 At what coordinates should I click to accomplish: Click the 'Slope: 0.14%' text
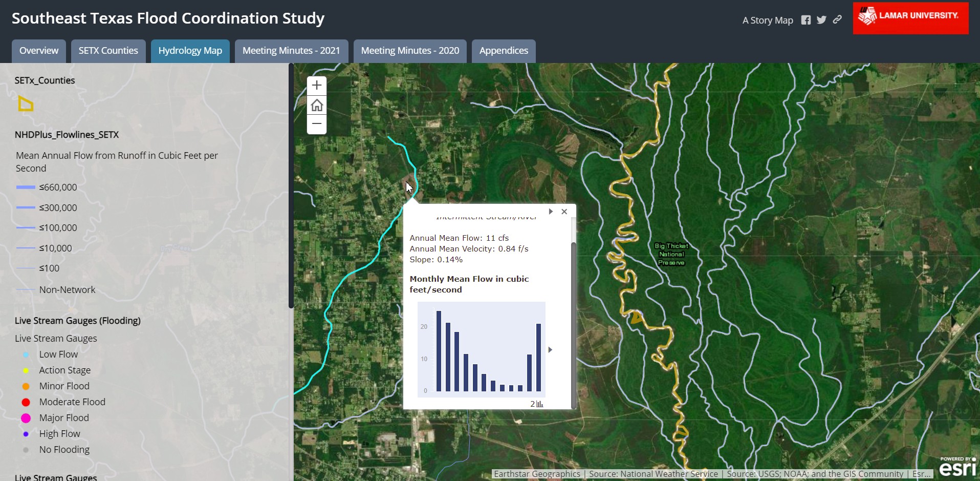436,259
